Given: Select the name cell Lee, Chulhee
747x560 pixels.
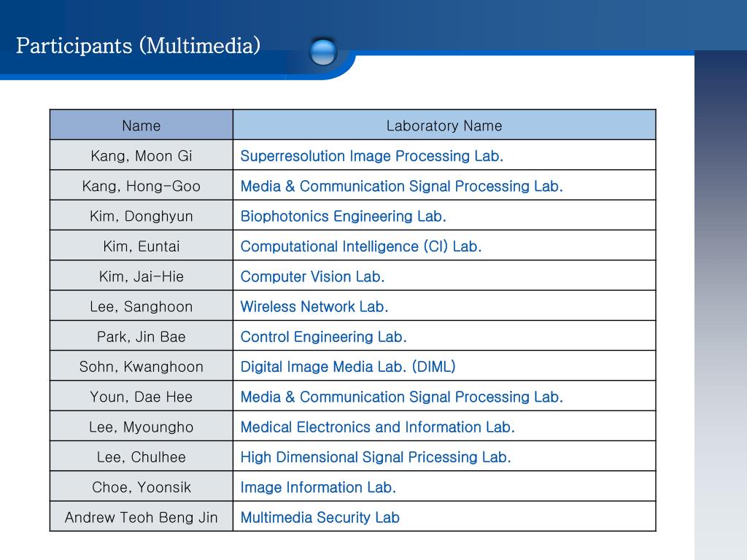Looking at the screenshot, I should [x=142, y=457].
